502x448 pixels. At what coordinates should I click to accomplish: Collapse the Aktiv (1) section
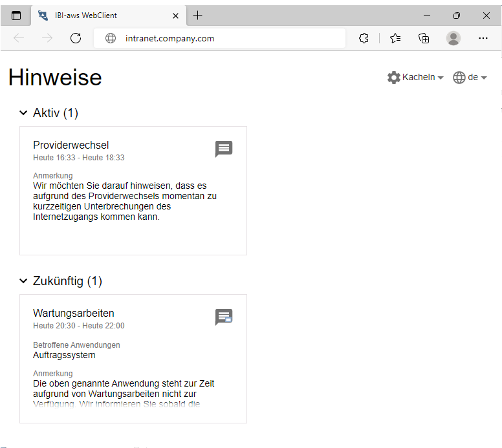[x=24, y=113]
